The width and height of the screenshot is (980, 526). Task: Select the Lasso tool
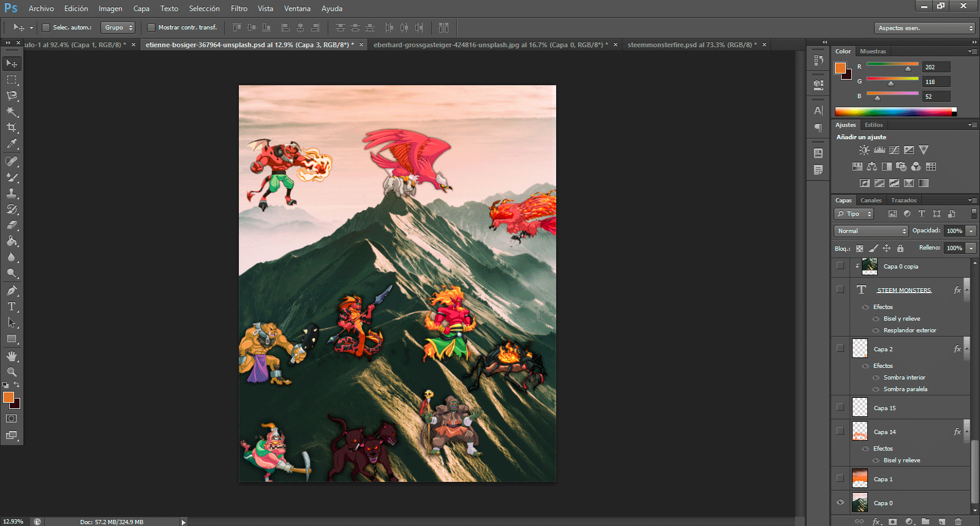[12, 96]
